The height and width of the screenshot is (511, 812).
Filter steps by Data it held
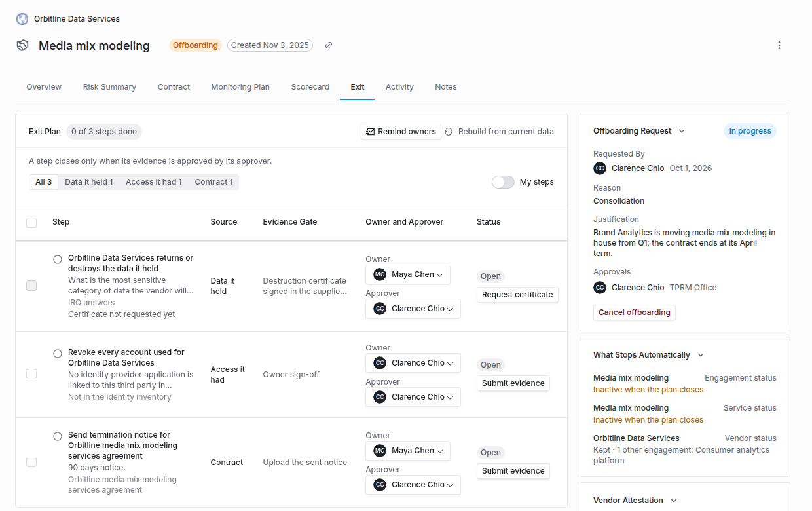[x=89, y=182]
